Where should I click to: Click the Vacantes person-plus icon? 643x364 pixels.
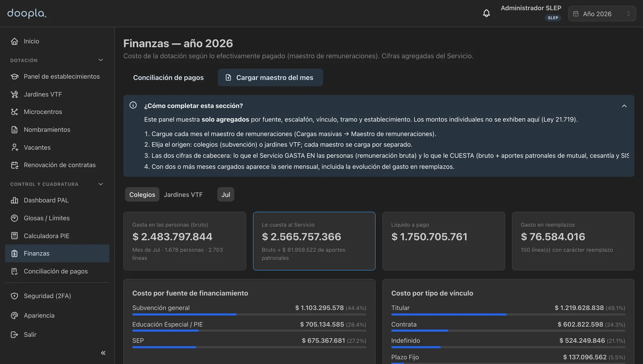(x=14, y=148)
